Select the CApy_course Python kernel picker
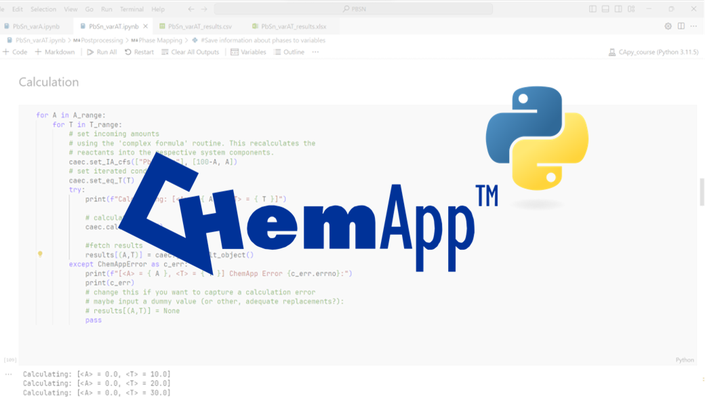The height and width of the screenshot is (397, 705). point(654,52)
